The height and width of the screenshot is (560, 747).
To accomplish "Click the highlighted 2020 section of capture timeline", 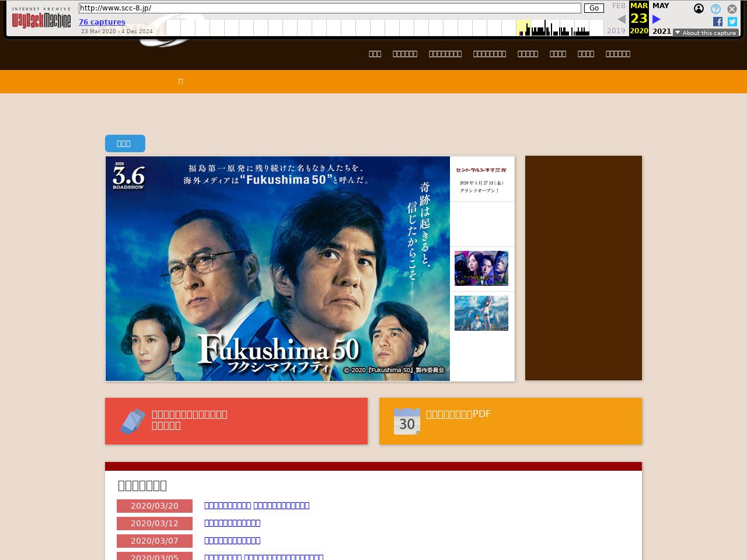I will click(523, 27).
